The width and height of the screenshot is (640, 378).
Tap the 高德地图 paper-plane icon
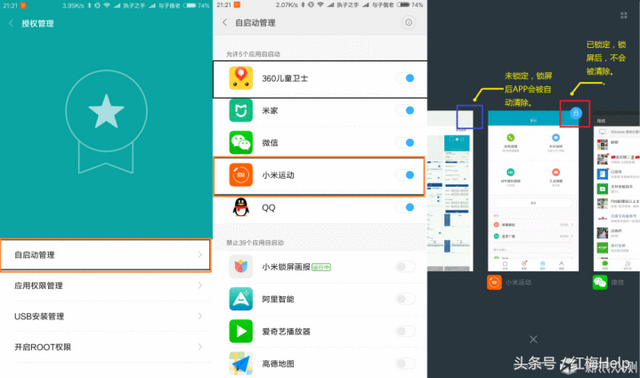[241, 363]
